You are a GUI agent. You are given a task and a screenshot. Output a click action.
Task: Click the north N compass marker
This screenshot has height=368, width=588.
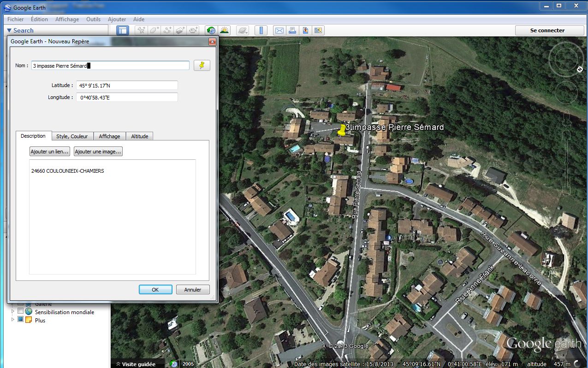580,70
